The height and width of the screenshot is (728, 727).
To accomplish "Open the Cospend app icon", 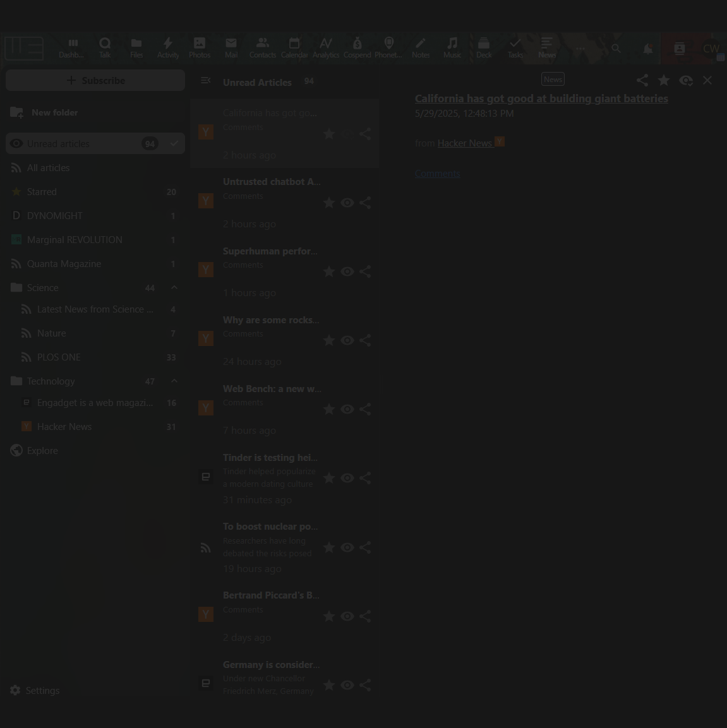I will coord(357,47).
